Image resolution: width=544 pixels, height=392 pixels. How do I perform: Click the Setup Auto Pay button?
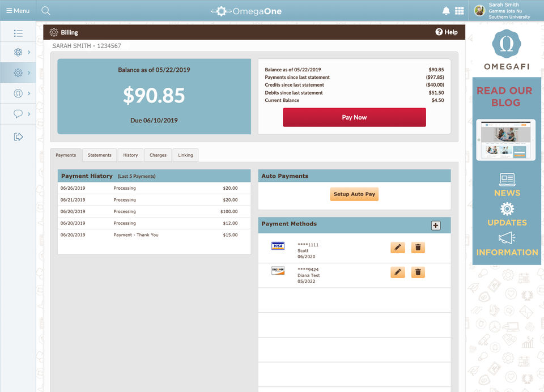point(354,194)
